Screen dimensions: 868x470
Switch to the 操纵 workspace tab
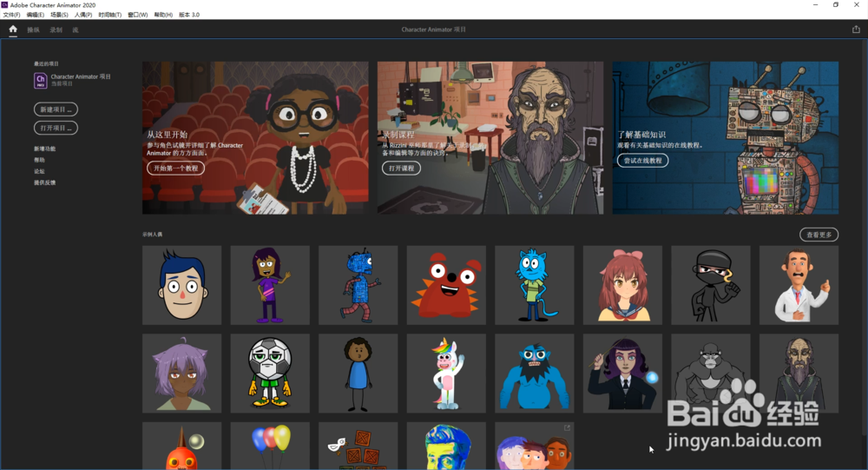(33, 30)
